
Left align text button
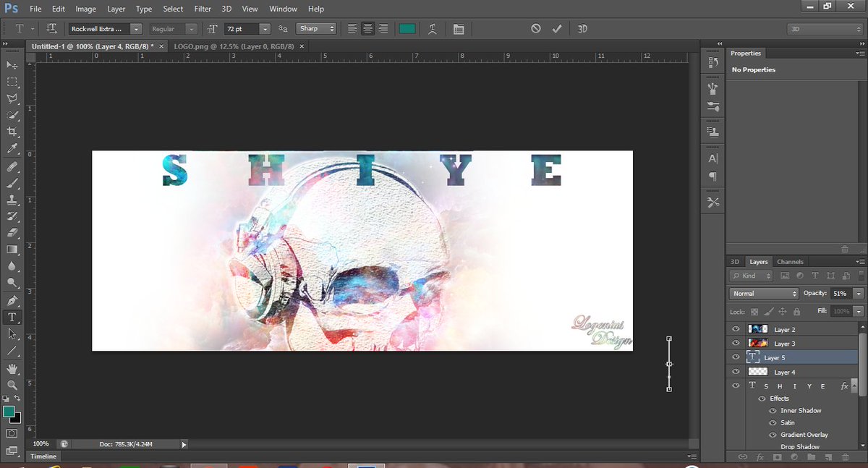(x=352, y=29)
